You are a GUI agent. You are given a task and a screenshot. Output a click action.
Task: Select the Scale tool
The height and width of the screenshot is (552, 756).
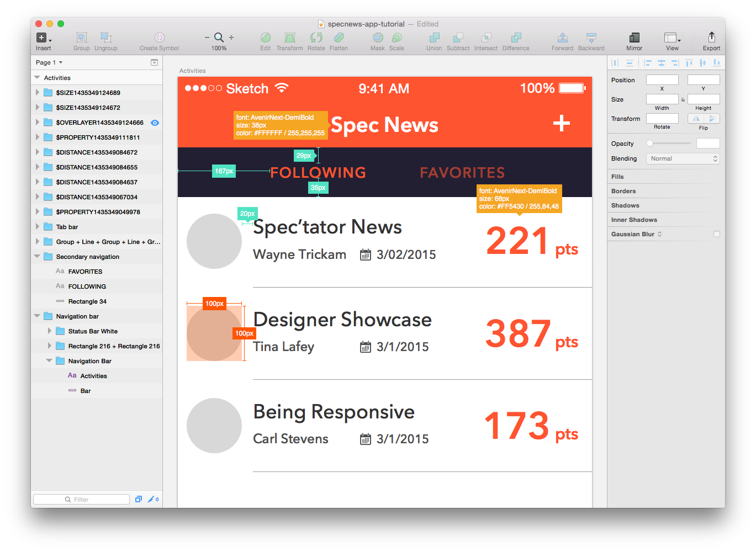(x=396, y=38)
